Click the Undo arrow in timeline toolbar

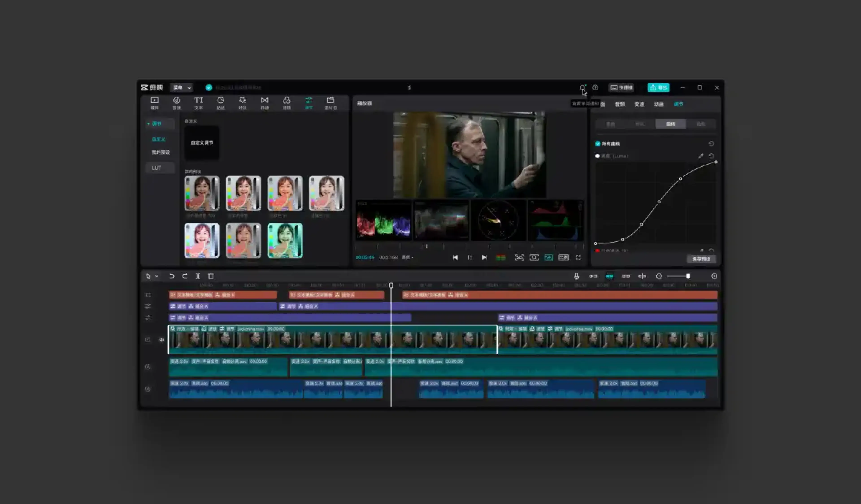172,276
